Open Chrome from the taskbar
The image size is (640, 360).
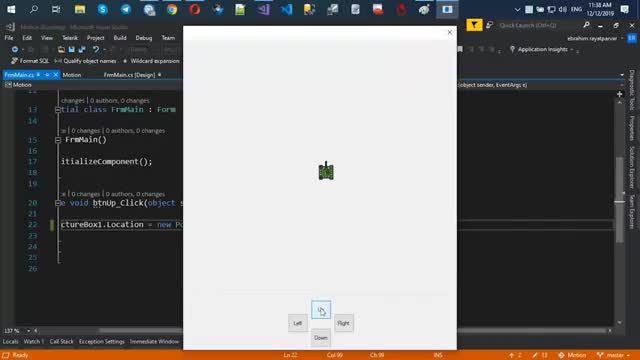[x=172, y=9]
